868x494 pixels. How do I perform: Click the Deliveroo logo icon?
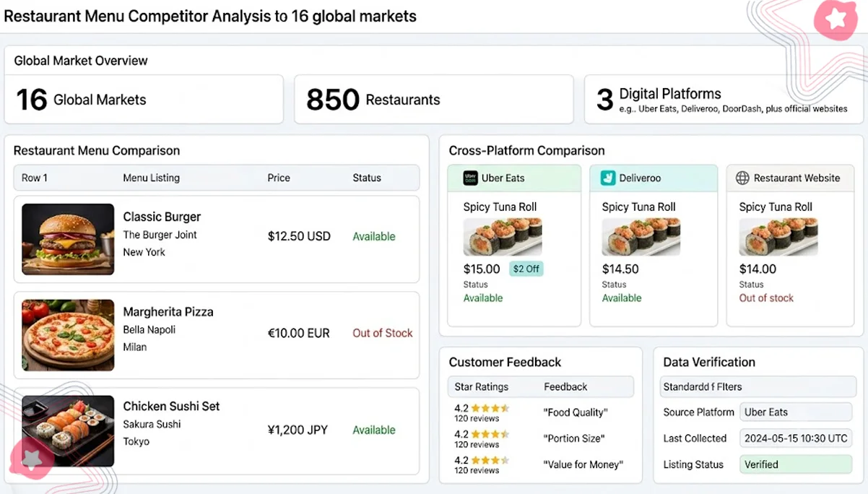[607, 178]
